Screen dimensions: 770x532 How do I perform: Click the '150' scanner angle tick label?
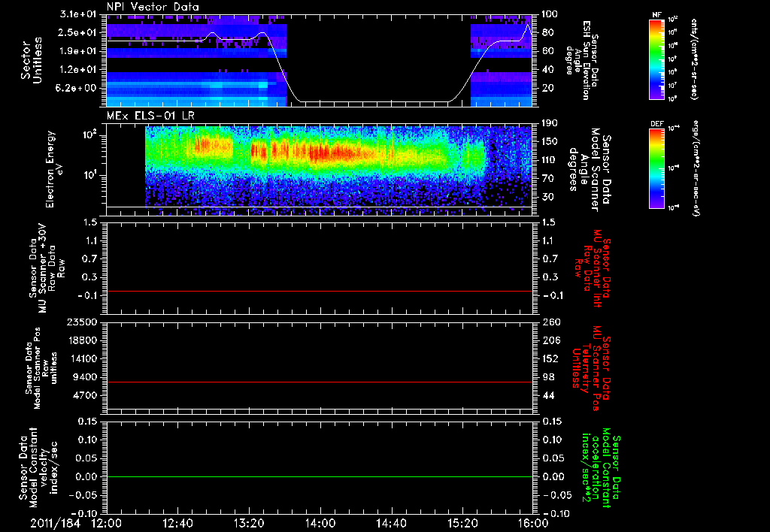(550, 142)
